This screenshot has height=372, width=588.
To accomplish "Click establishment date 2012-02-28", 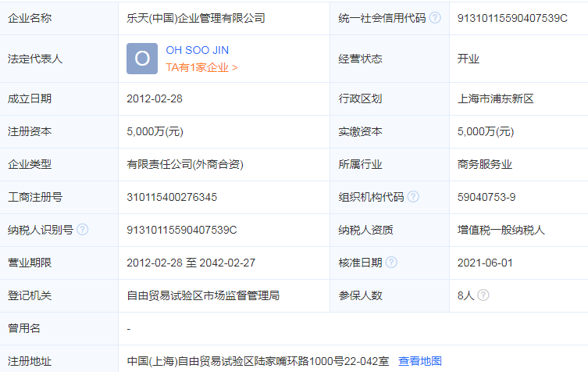I will (155, 98).
